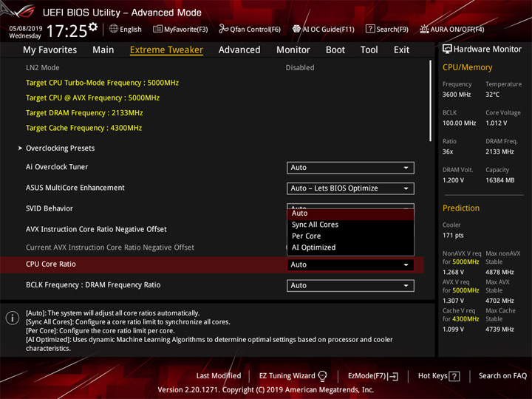Click Target Cache Frequency : 4300MHz text
Image resolution: width=532 pixels, height=399 pixels.
(x=83, y=128)
